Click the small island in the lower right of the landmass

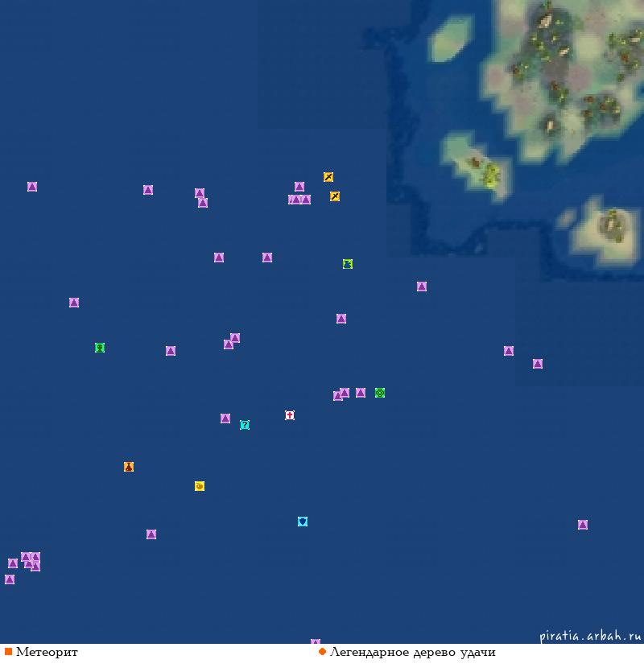click(605, 230)
